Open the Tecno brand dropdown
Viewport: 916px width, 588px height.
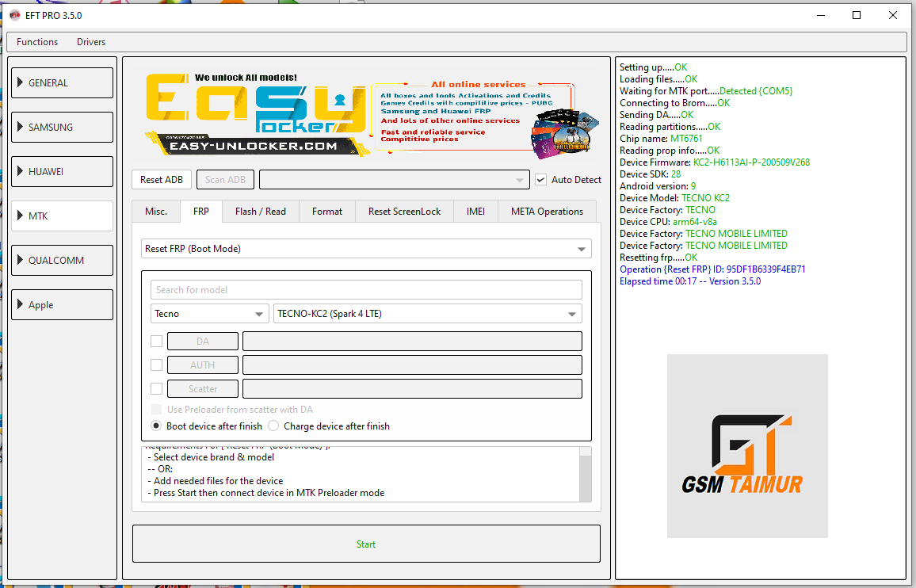[210, 314]
